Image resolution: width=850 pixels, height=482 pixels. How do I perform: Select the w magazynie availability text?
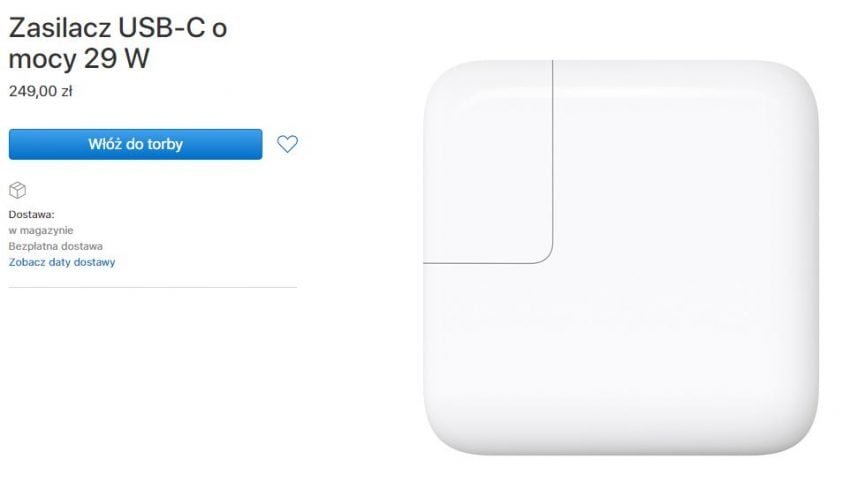[x=41, y=230]
